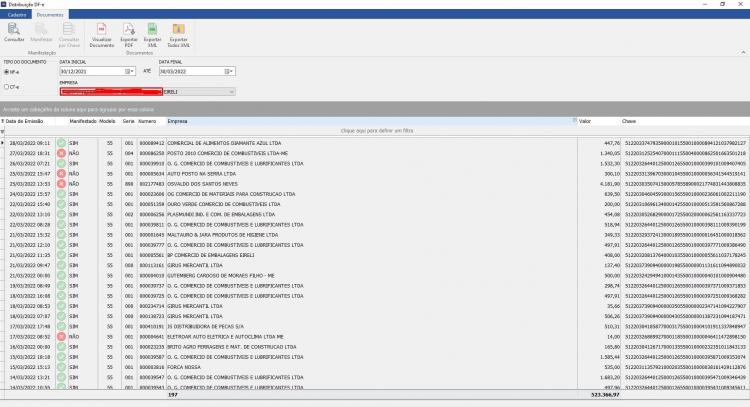The width and height of the screenshot is (750, 407).
Task: Switch to the Cadastro tab
Action: [17, 15]
